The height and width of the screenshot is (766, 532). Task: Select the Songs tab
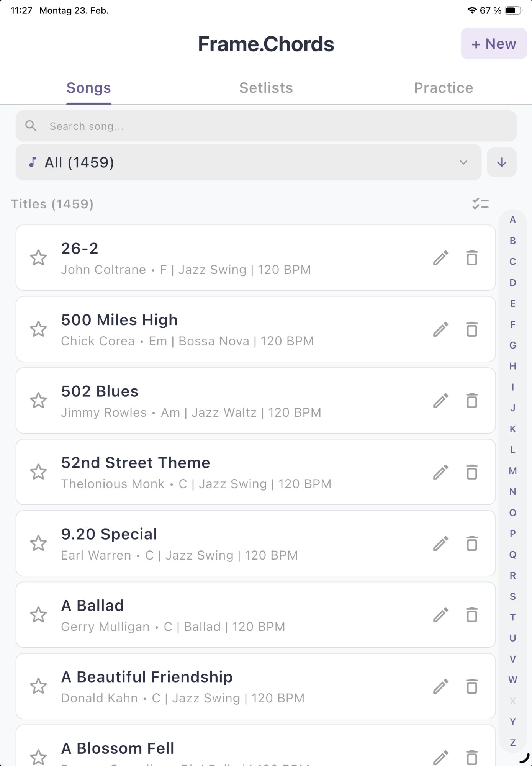88,88
